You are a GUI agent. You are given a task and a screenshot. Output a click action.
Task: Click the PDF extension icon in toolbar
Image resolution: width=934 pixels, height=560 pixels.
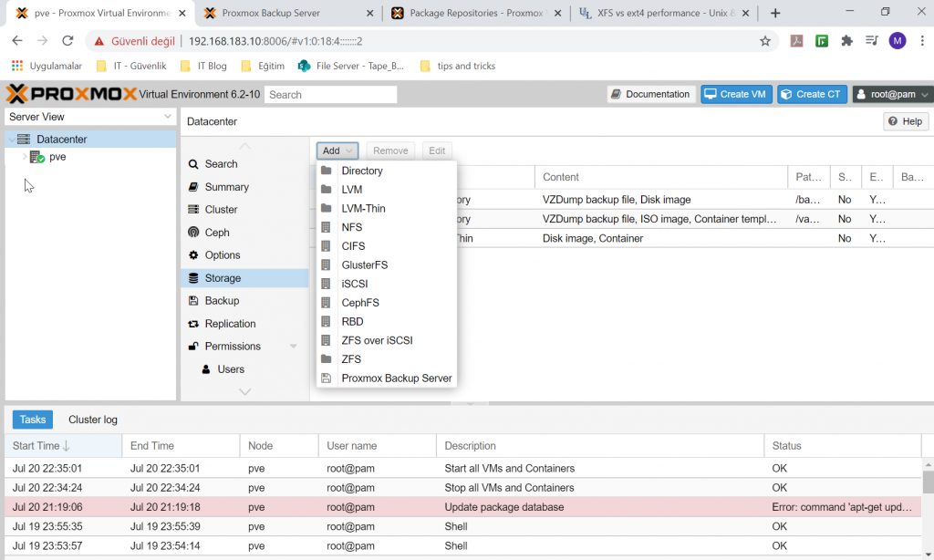796,40
